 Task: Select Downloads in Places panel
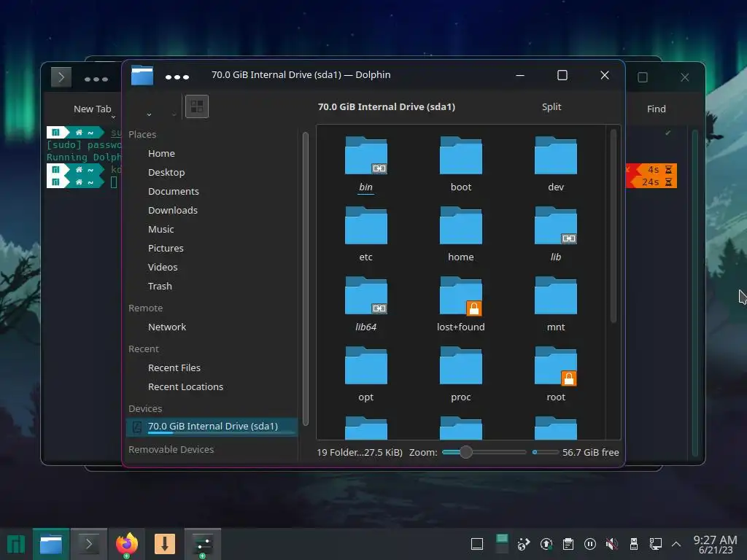click(x=172, y=210)
